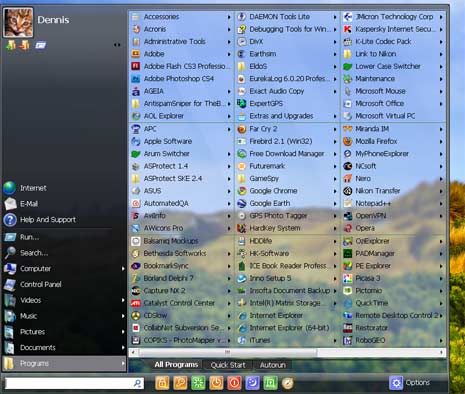
Task: Expand the Accessories submenu arrow
Action: point(229,17)
